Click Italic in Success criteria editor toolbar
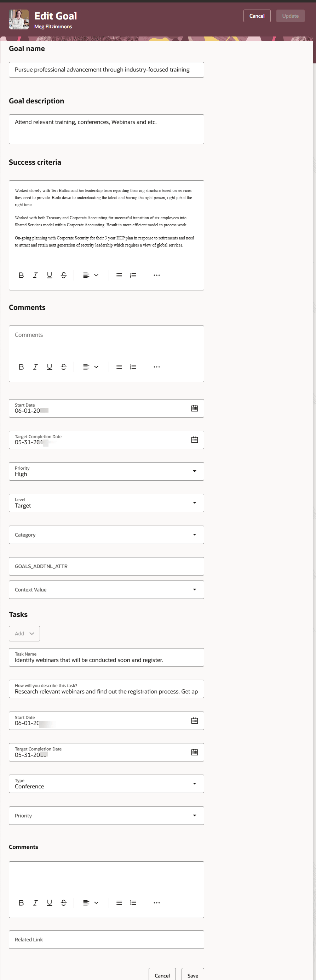316x980 pixels. pos(35,275)
